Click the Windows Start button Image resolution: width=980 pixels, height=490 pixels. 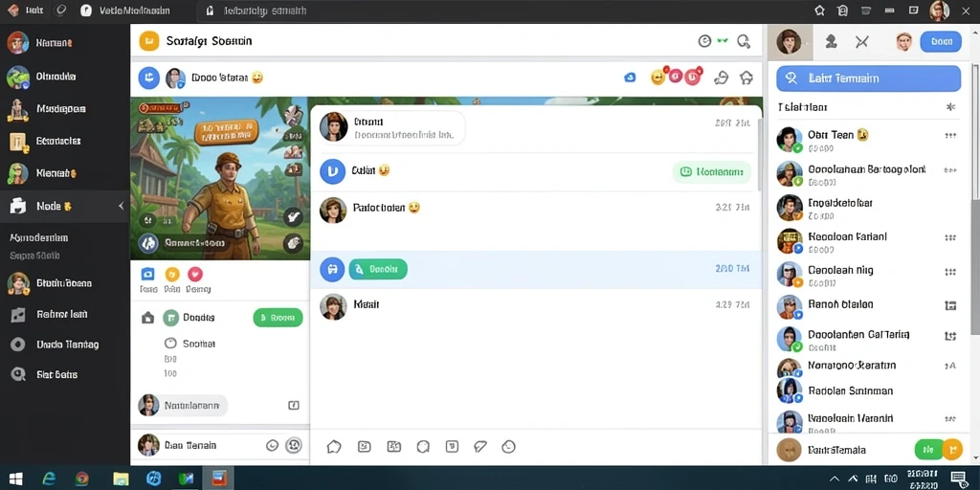pos(15,479)
